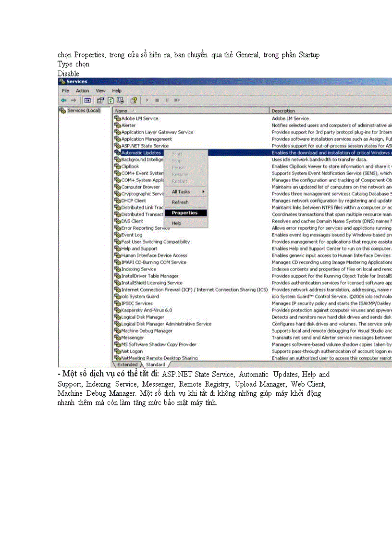Click the gear icon beside Messenger service
392x540 pixels.
(x=117, y=338)
